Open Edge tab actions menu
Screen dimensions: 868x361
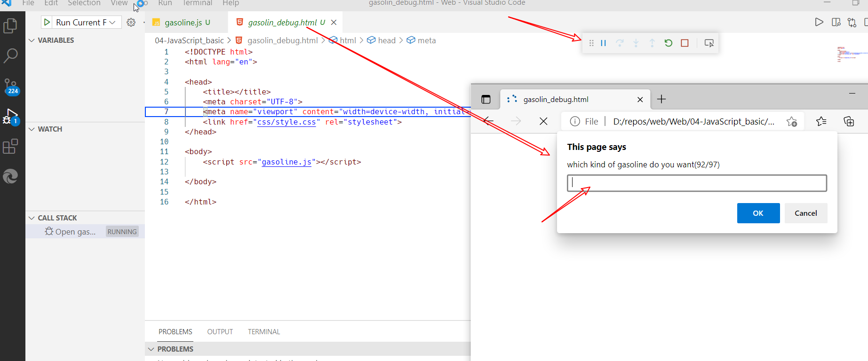point(486,99)
